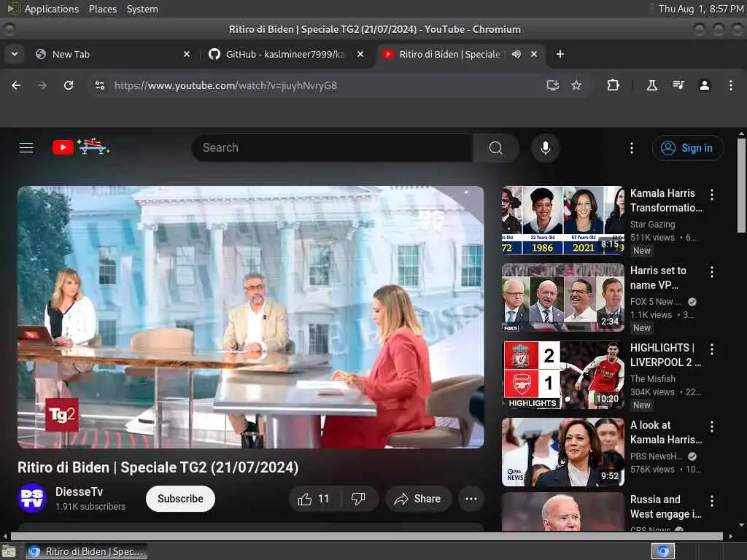Screen dimensions: 747x560
Task: Open options for A look at Kamala Harris video
Action: (712, 427)
